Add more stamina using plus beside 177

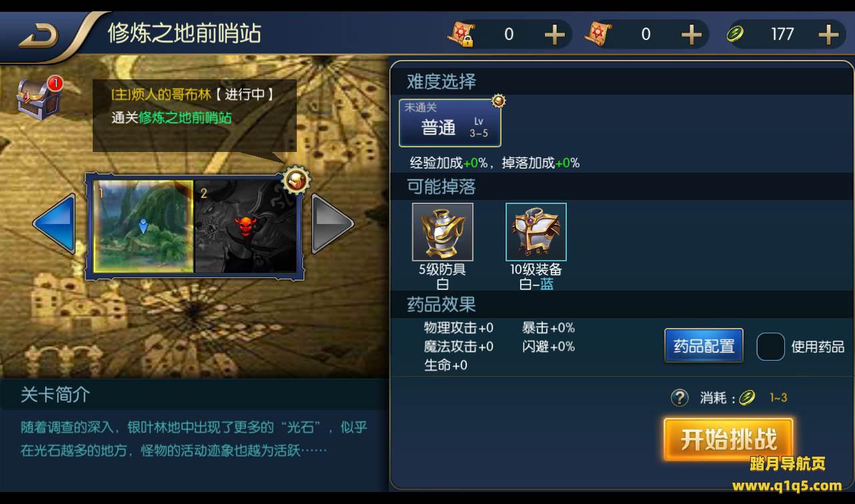coord(828,34)
